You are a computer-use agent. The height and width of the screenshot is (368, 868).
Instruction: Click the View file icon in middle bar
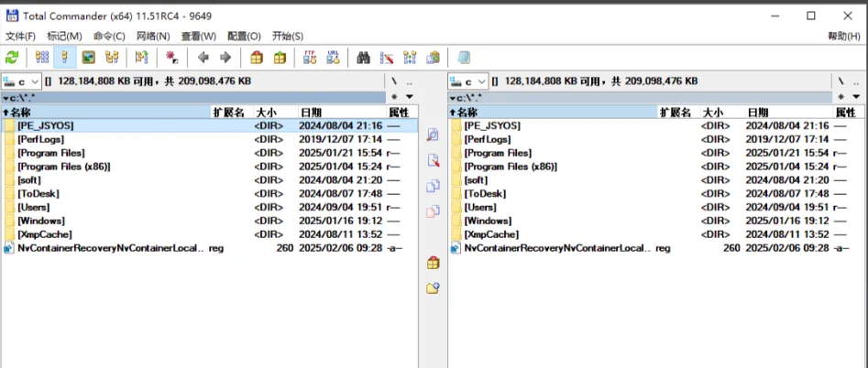click(x=433, y=135)
